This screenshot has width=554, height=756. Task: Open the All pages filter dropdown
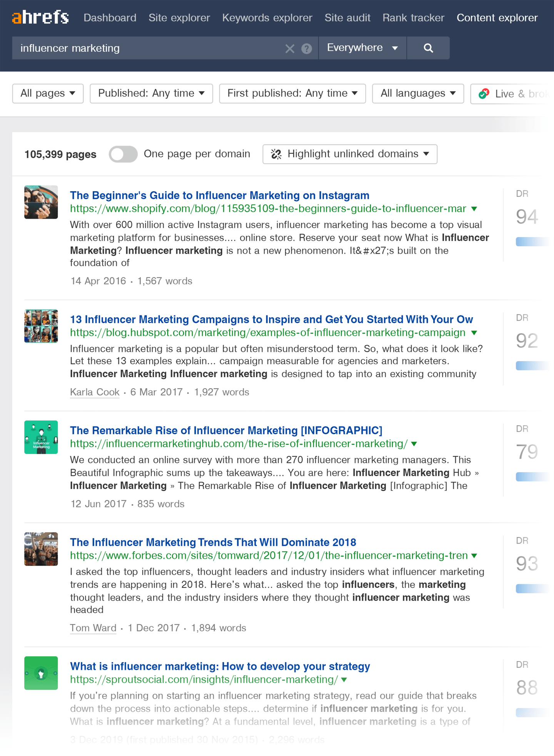point(48,93)
